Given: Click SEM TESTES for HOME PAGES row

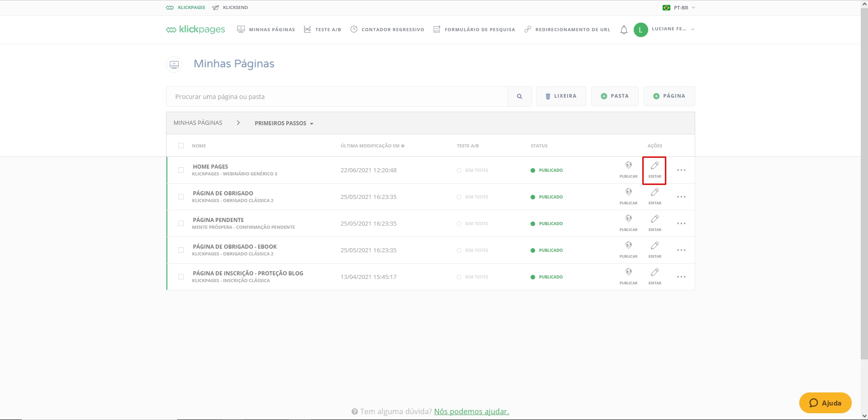Looking at the screenshot, I should coord(473,170).
